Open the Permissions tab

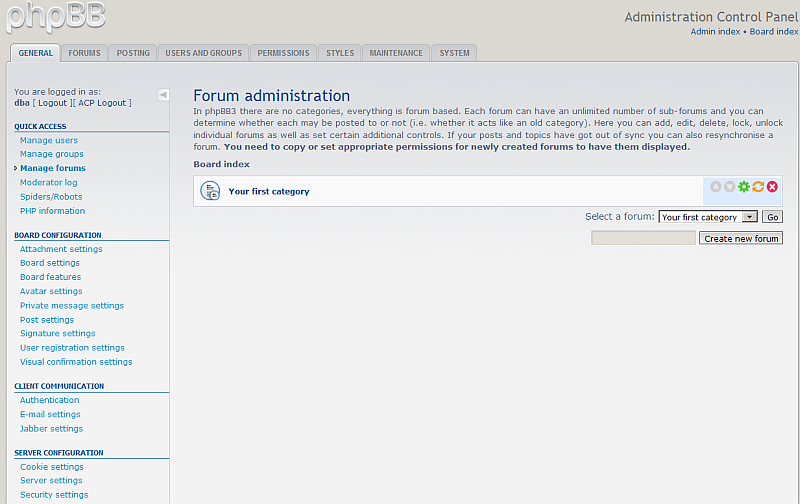point(283,53)
